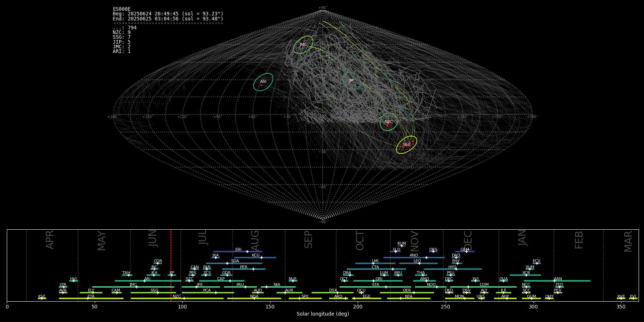The image size is (644, 322).
Task: Select the End: 20250625 timestamp line
Action: 168,19
